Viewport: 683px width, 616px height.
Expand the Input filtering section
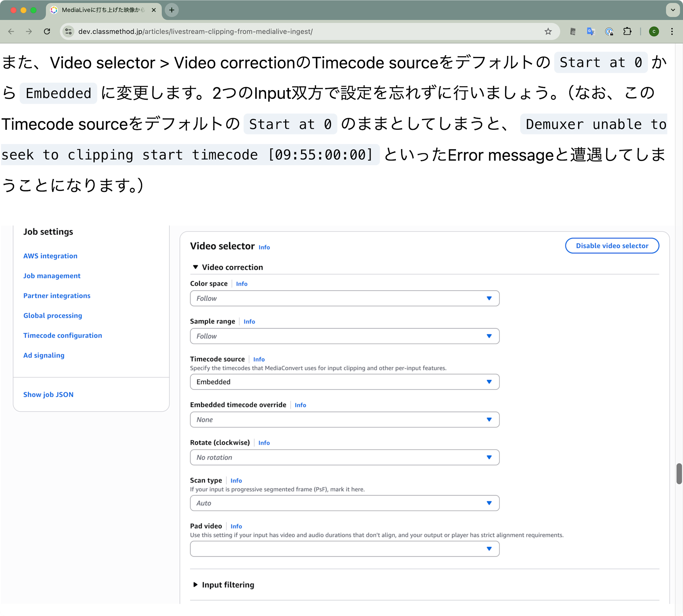coord(224,585)
